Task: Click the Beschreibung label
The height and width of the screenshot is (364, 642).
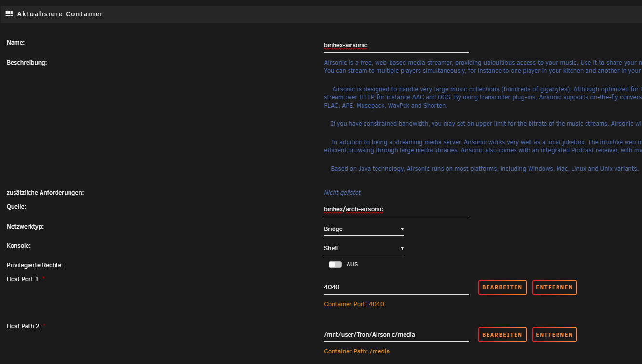Action: click(x=27, y=62)
